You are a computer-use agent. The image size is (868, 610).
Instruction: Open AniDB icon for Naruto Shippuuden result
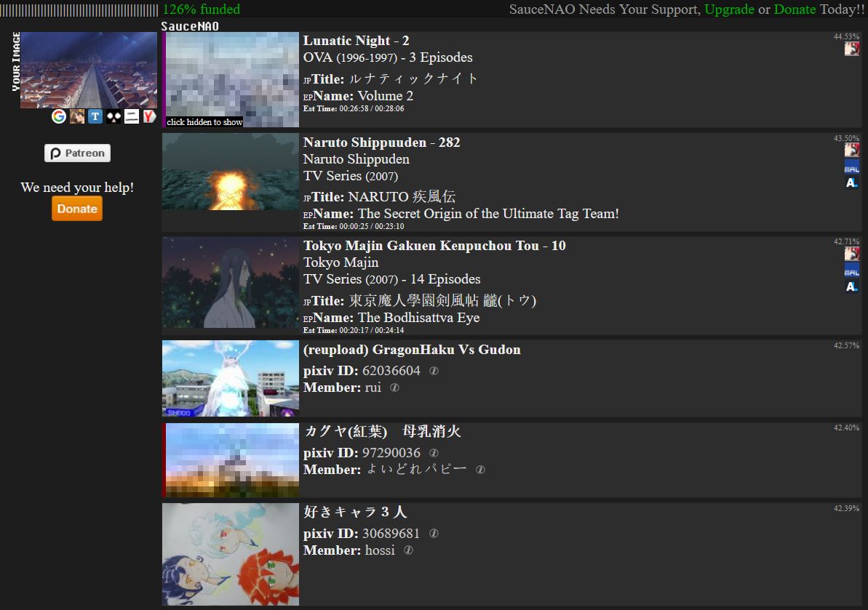(x=852, y=150)
